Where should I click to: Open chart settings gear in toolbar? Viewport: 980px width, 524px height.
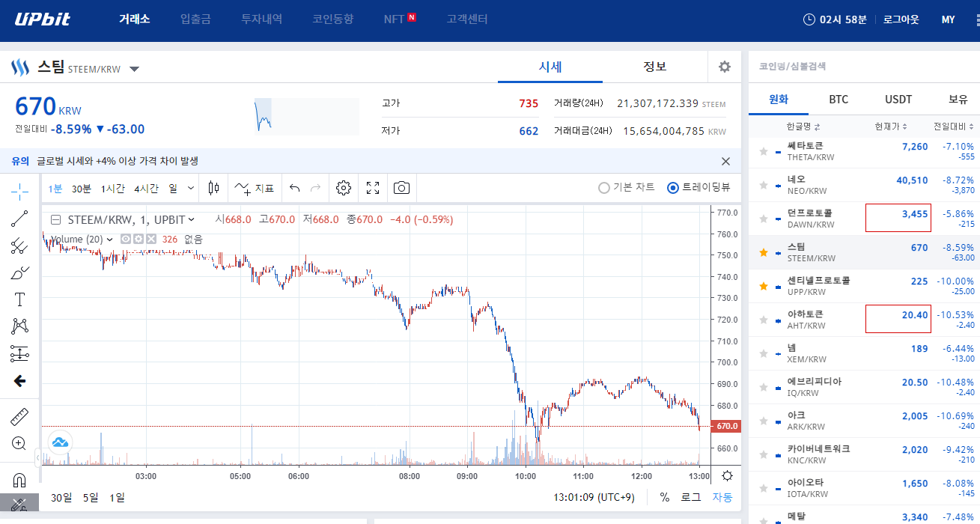tap(344, 188)
